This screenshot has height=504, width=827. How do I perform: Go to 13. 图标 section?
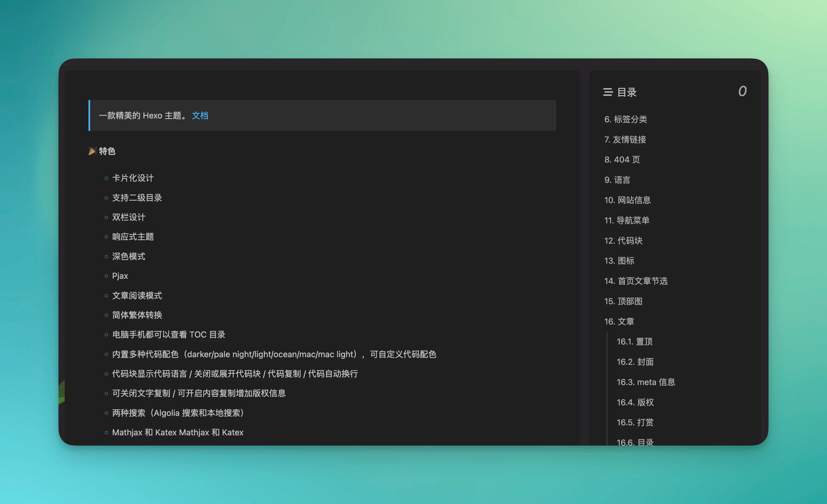pyautogui.click(x=619, y=261)
